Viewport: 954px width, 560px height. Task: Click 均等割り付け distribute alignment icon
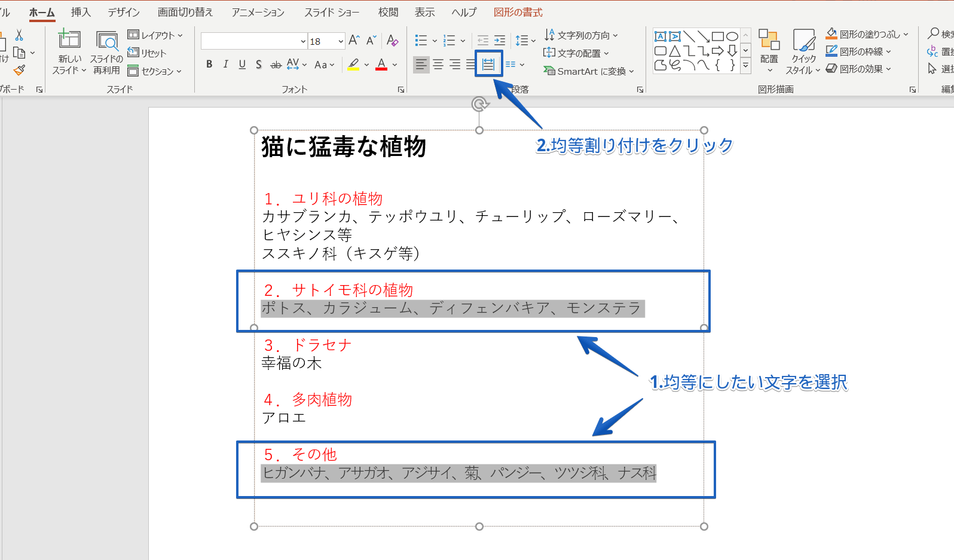coord(488,65)
